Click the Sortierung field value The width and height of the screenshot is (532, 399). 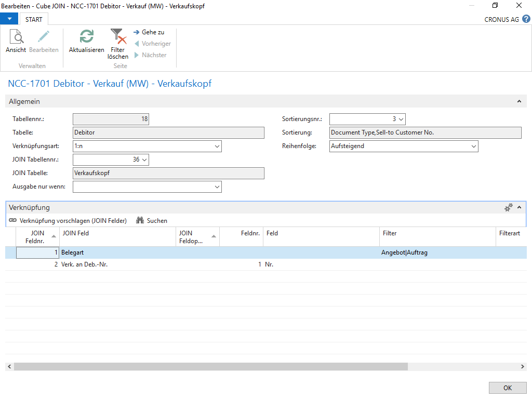pos(425,132)
